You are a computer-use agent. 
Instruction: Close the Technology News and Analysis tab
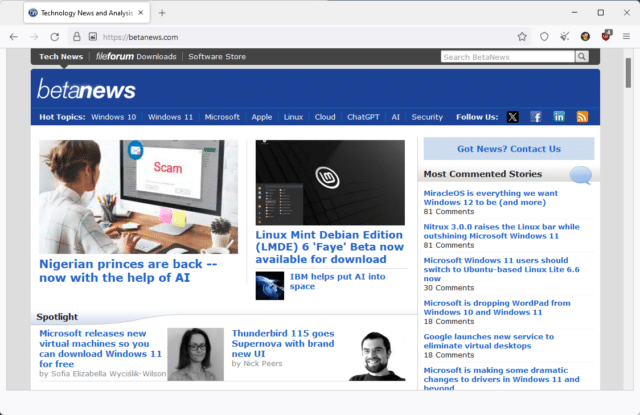click(140, 13)
